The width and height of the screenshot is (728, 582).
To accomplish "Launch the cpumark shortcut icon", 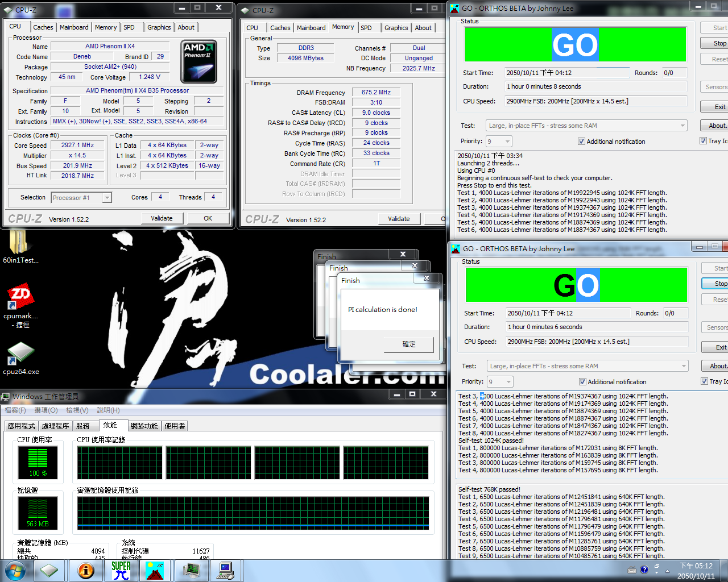I will pos(20,298).
